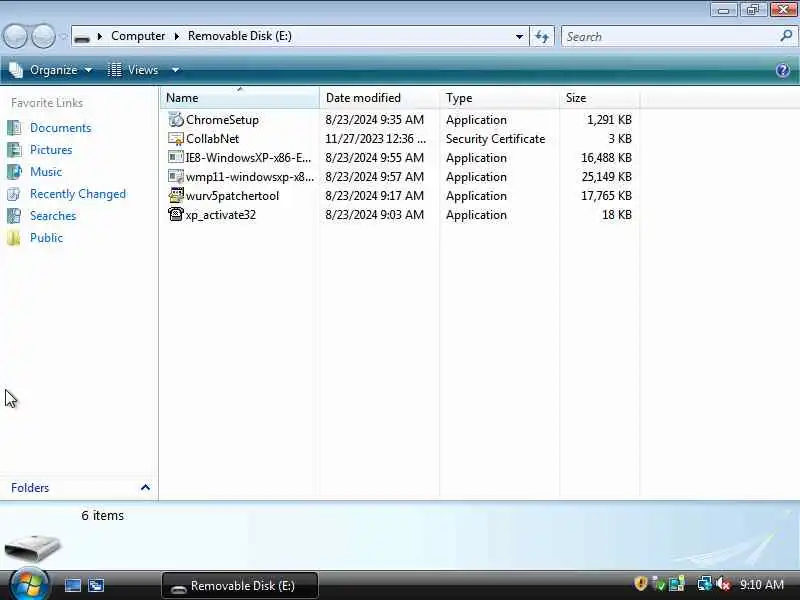
Task: Go to Computer in the breadcrumb
Action: [138, 36]
